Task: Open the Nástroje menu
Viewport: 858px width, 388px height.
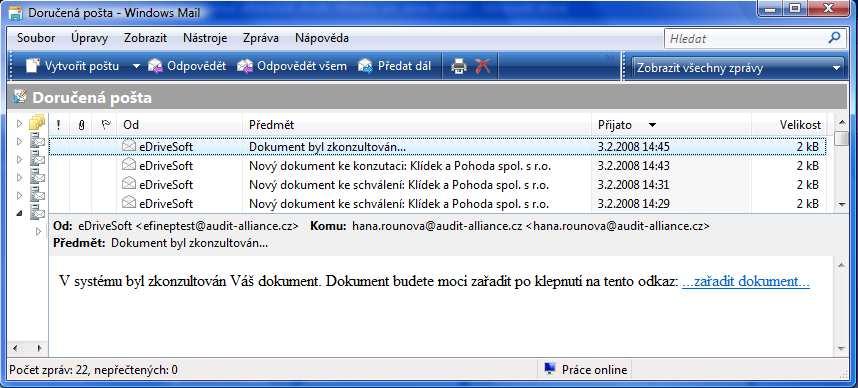Action: tap(205, 38)
